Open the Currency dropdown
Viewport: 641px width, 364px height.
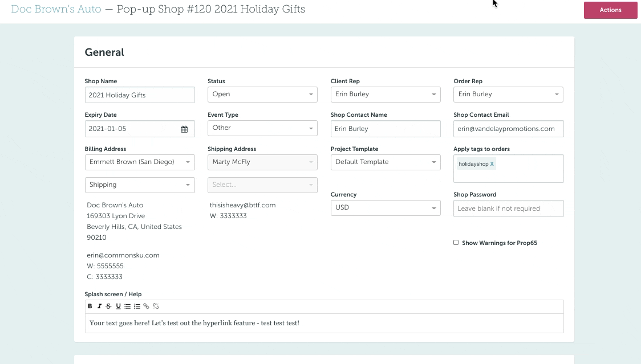pyautogui.click(x=386, y=208)
